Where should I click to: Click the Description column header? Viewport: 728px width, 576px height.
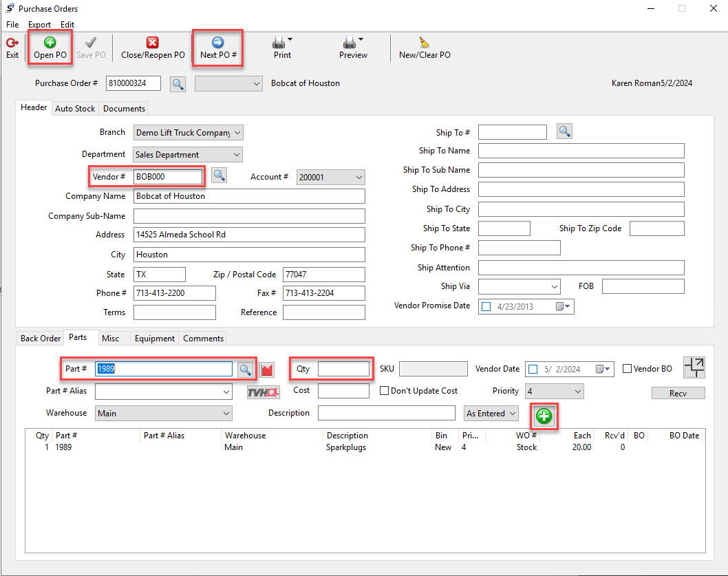point(347,436)
